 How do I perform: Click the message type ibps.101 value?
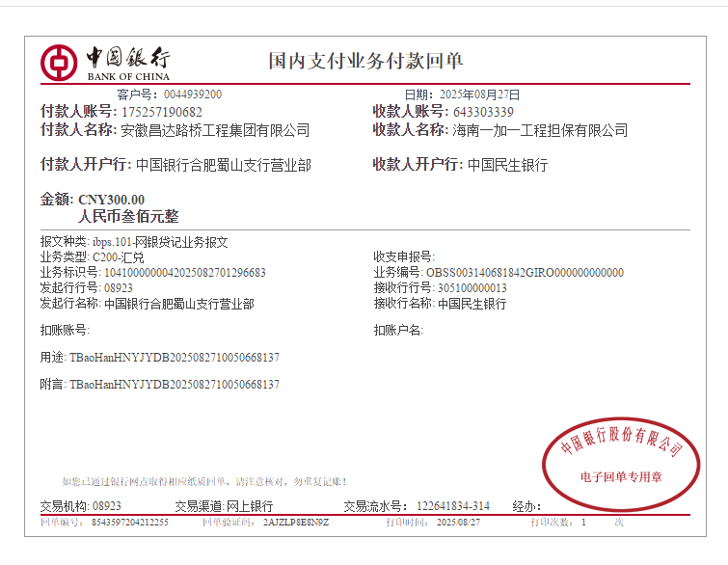pyautogui.click(x=112, y=242)
